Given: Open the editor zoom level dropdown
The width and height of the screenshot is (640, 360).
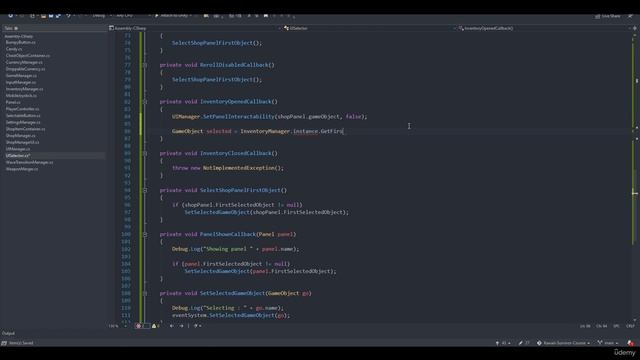Looking at the screenshot, I should [x=118, y=326].
